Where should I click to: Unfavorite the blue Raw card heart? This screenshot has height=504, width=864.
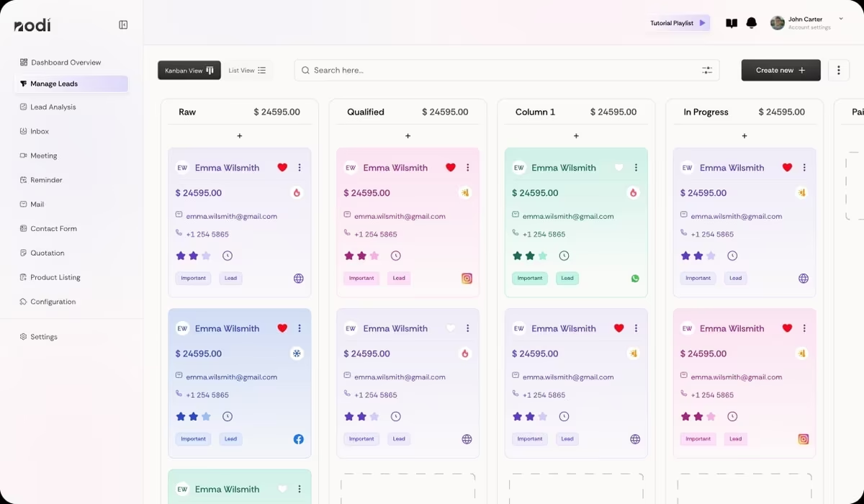pos(282,328)
